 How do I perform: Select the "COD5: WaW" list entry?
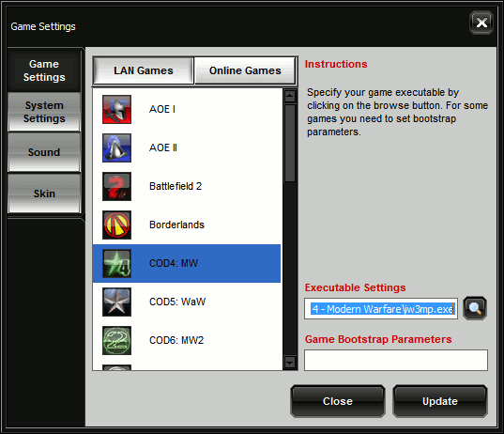pos(187,302)
